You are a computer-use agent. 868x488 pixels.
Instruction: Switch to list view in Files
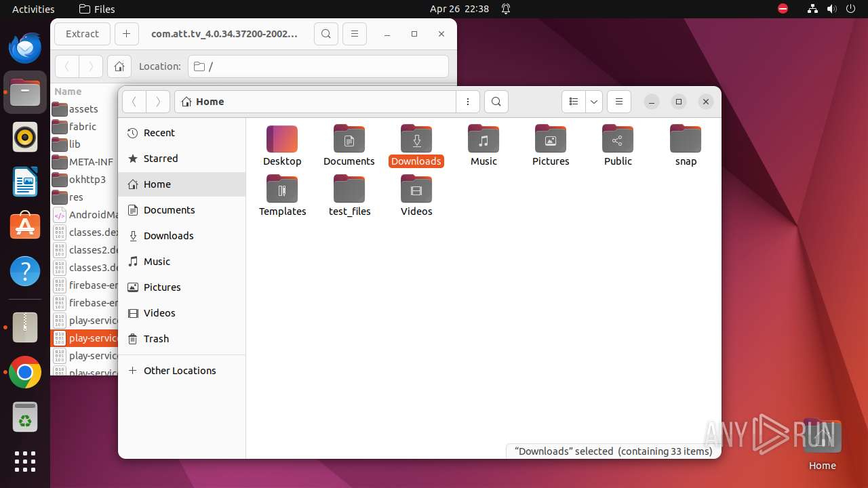(x=574, y=102)
